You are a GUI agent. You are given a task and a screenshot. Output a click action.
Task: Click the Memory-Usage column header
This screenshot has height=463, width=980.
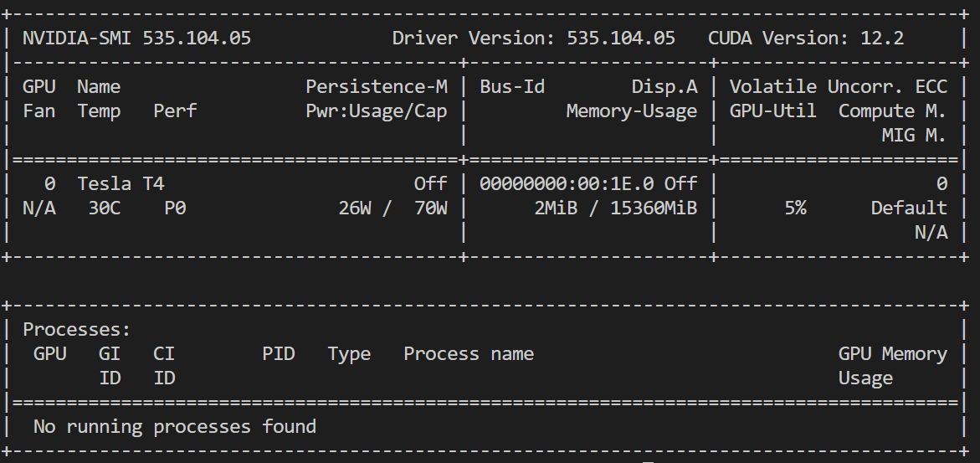631,111
